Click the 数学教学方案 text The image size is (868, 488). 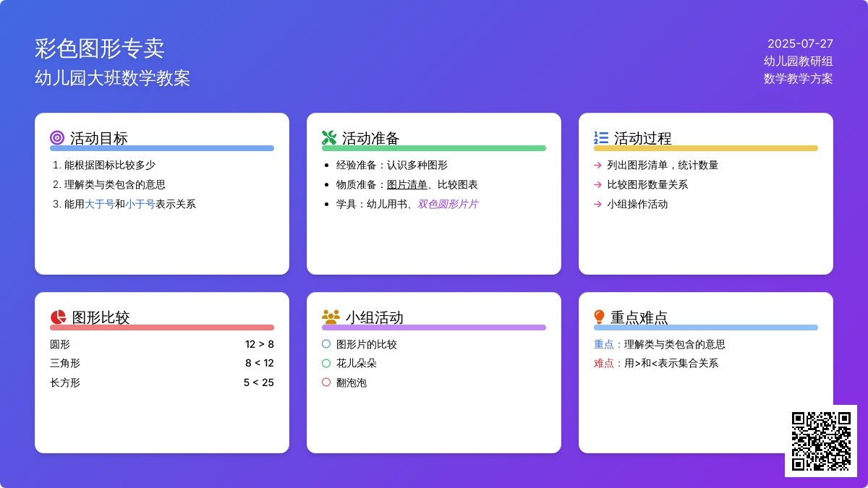799,78
